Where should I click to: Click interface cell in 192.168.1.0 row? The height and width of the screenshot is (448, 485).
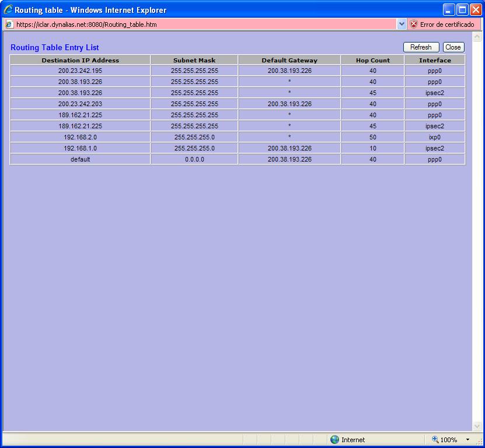[435, 148]
